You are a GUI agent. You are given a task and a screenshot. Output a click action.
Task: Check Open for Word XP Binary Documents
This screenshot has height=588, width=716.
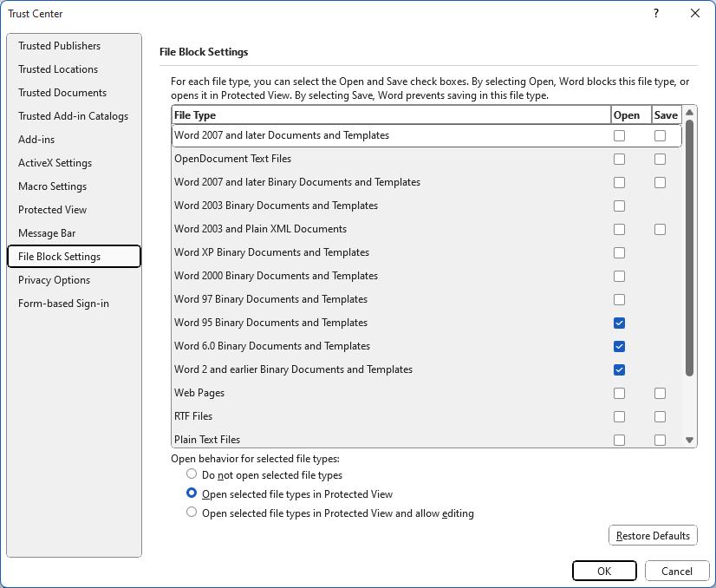[x=619, y=252]
